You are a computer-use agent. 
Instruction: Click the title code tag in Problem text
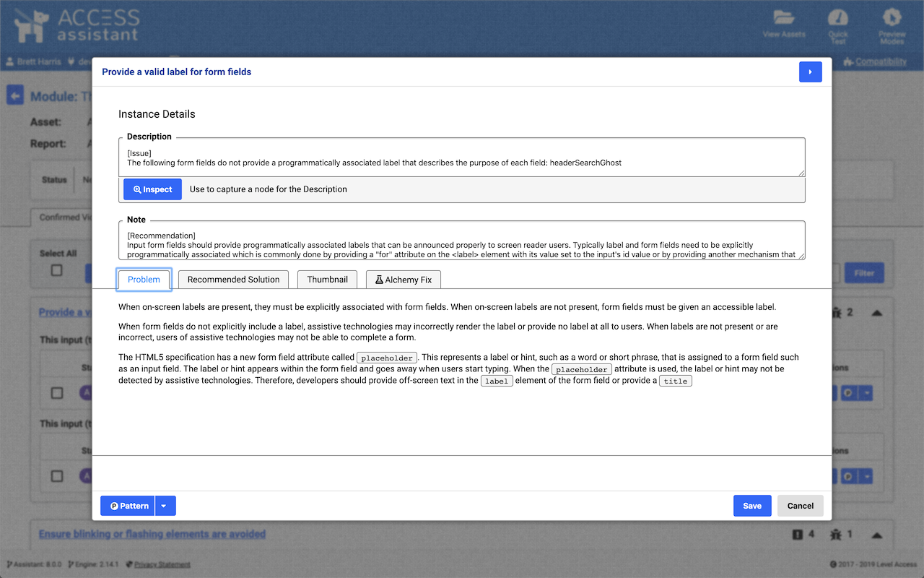click(676, 381)
